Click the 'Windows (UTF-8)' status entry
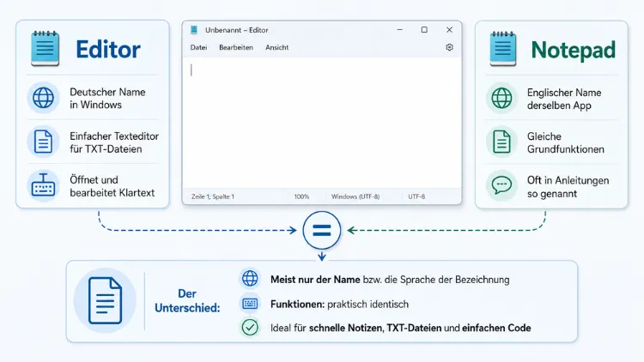This screenshot has height=362, width=644. click(x=355, y=196)
